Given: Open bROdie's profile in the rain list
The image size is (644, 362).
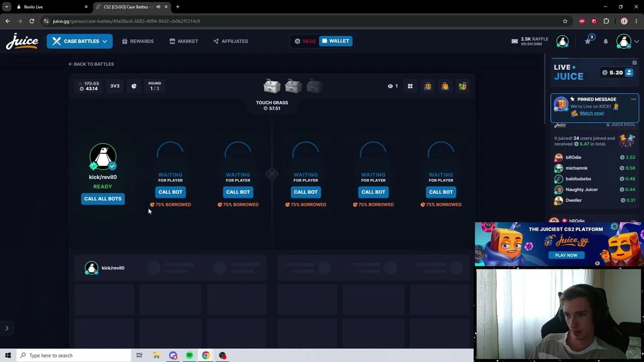Looking at the screenshot, I should pos(573,157).
